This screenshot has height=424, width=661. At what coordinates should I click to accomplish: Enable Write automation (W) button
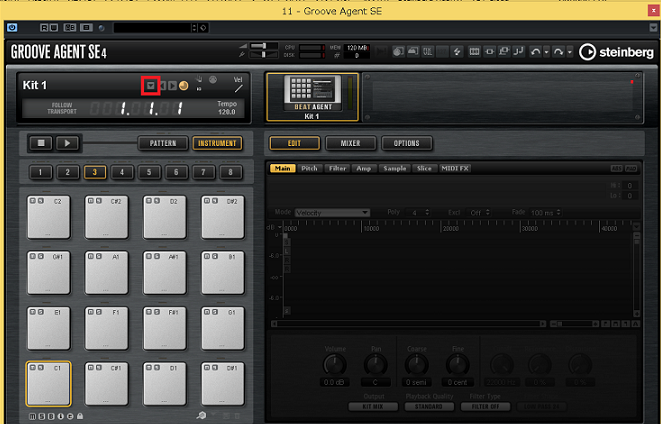coord(54,28)
